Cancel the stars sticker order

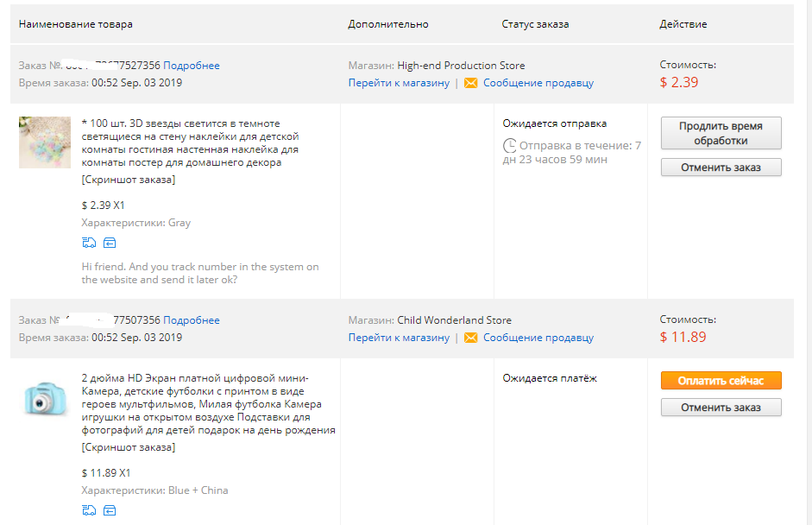[721, 168]
